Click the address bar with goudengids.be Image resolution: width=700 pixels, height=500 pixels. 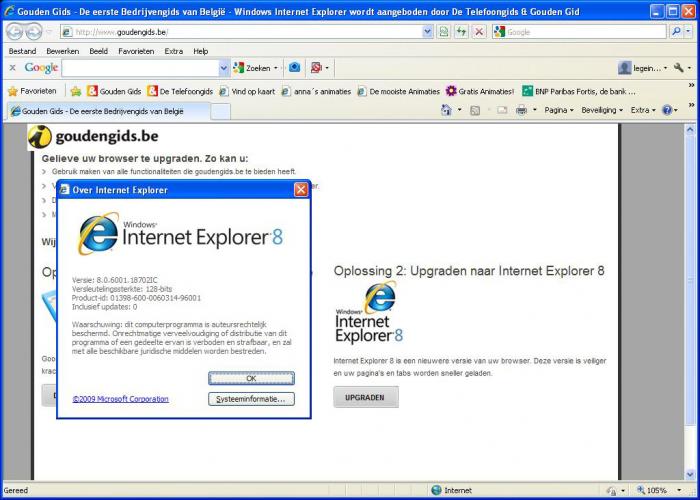(x=241, y=32)
